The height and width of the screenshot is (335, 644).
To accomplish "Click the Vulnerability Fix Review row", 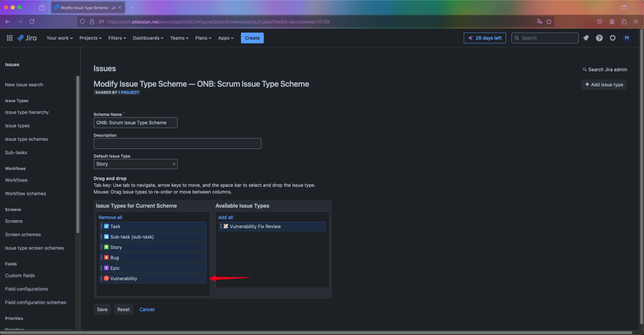I will click(x=272, y=226).
